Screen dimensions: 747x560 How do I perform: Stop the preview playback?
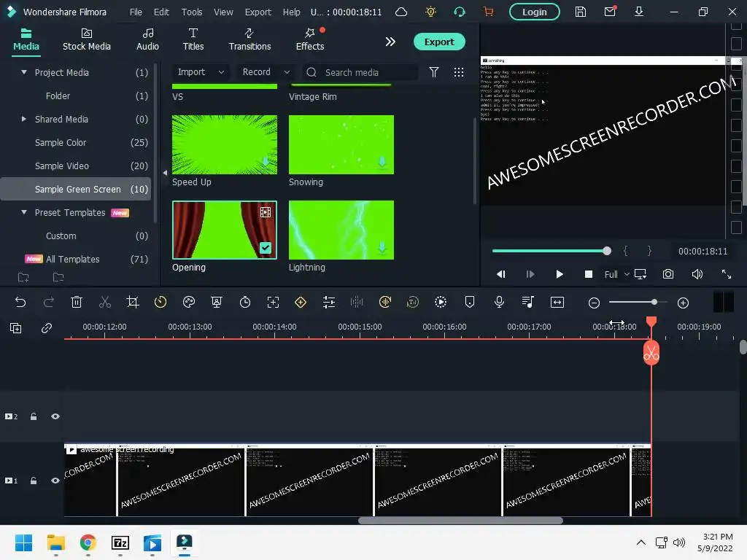point(589,274)
